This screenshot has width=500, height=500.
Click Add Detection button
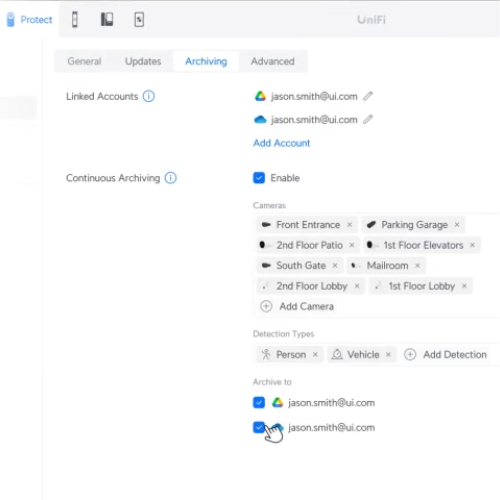coord(445,354)
